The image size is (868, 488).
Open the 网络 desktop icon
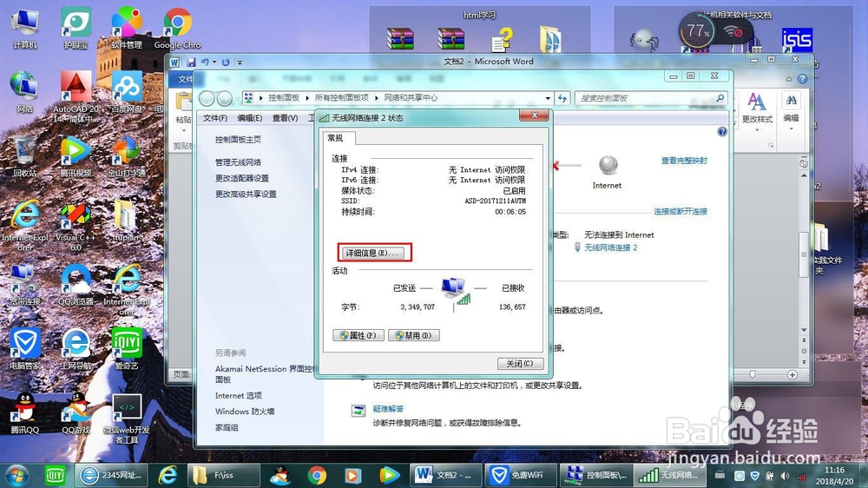pos(24,92)
